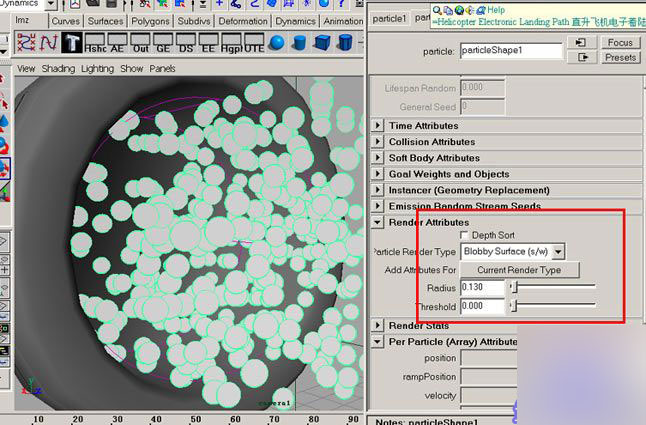Click the blue plus icon in status line

[x=220, y=3]
